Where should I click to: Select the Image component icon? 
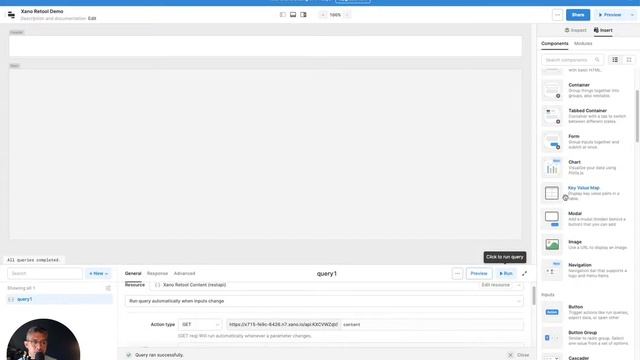tap(552, 244)
